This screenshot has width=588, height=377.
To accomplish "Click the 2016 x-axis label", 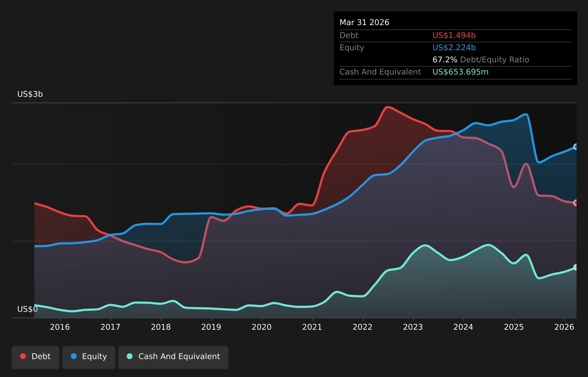I will click(x=60, y=327).
